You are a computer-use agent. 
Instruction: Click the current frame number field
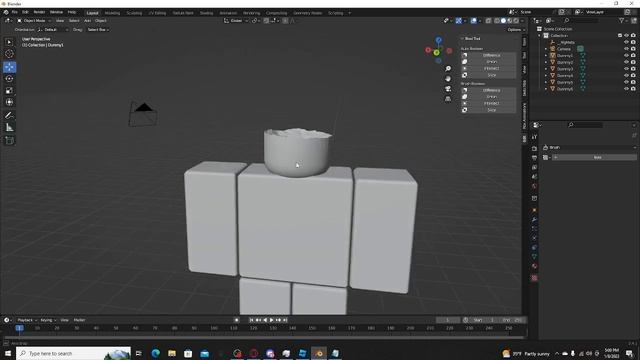coord(448,320)
